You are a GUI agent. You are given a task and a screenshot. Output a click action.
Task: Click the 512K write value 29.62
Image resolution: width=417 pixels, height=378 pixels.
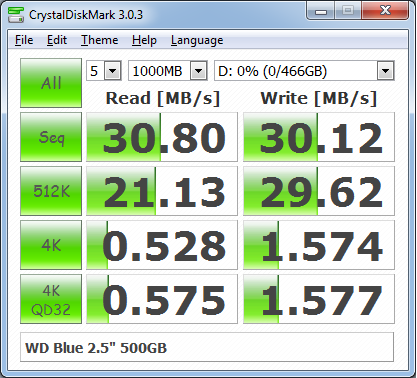point(319,191)
